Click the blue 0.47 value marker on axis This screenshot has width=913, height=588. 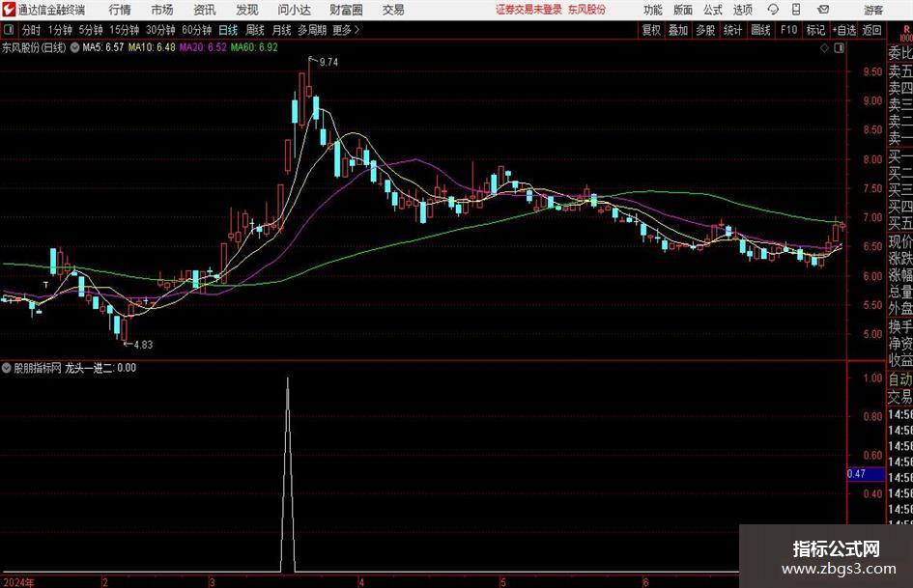click(x=866, y=474)
